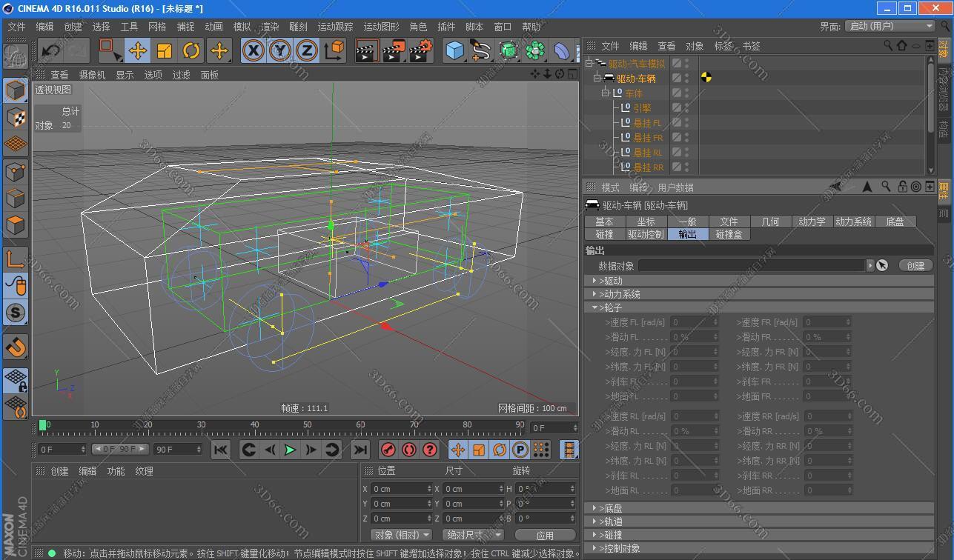The width and height of the screenshot is (954, 560).
Task: Toggle layer visibility box for 引擎 object
Action: (677, 108)
